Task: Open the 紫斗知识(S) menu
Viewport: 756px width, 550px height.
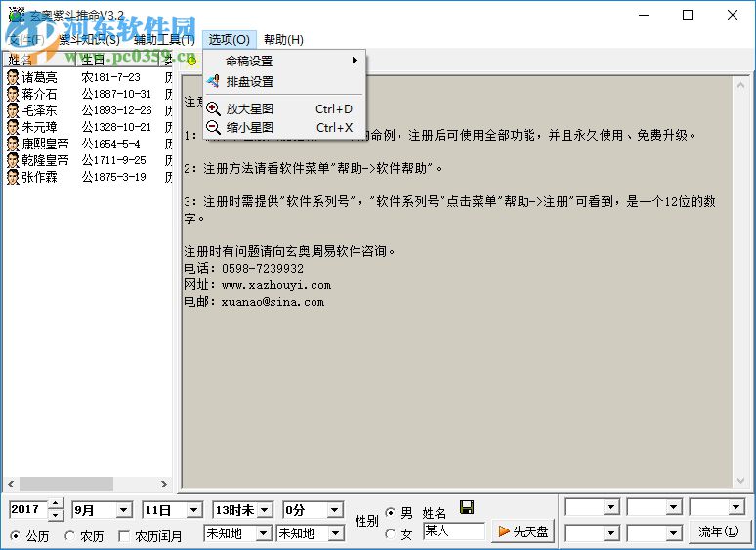Action: point(89,40)
